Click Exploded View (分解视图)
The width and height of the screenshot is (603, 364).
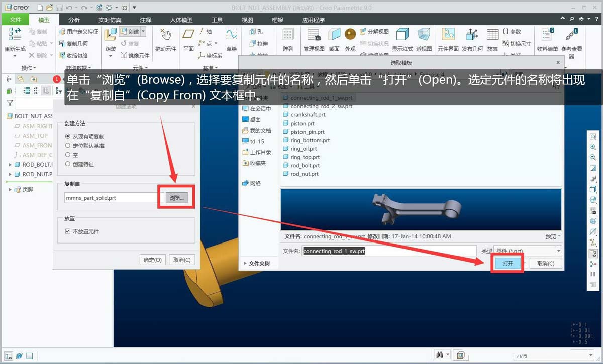[x=373, y=32]
